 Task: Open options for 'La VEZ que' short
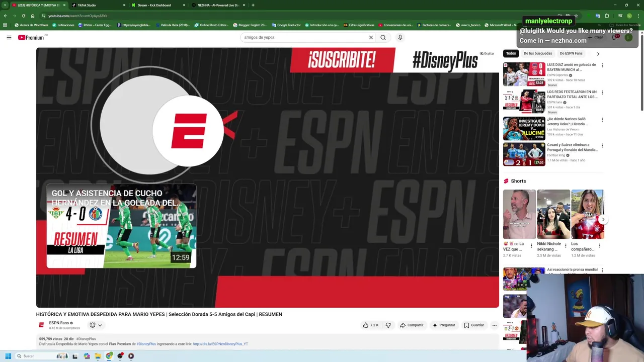531,246
